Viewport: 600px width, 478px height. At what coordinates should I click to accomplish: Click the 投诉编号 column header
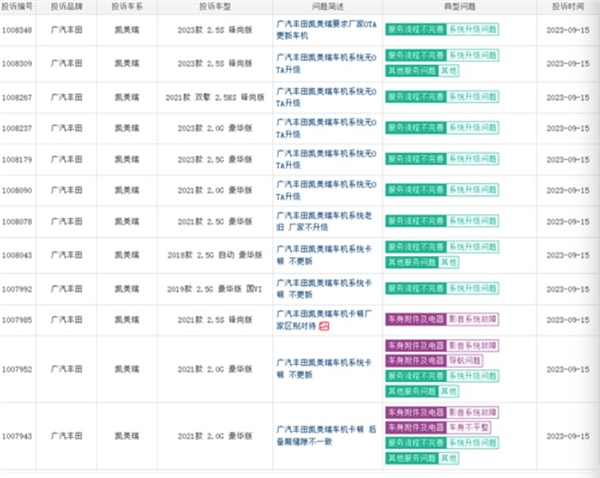[17, 7]
